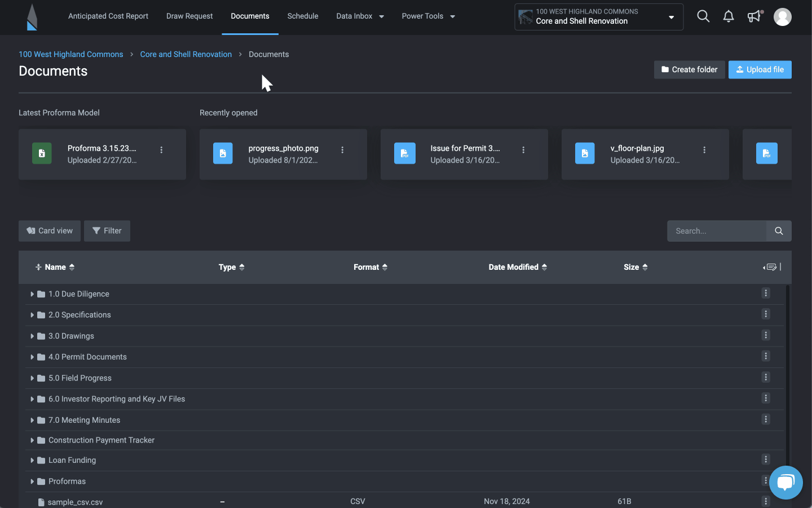Open the project selector dropdown
The height and width of the screenshot is (508, 812).
[x=599, y=17]
